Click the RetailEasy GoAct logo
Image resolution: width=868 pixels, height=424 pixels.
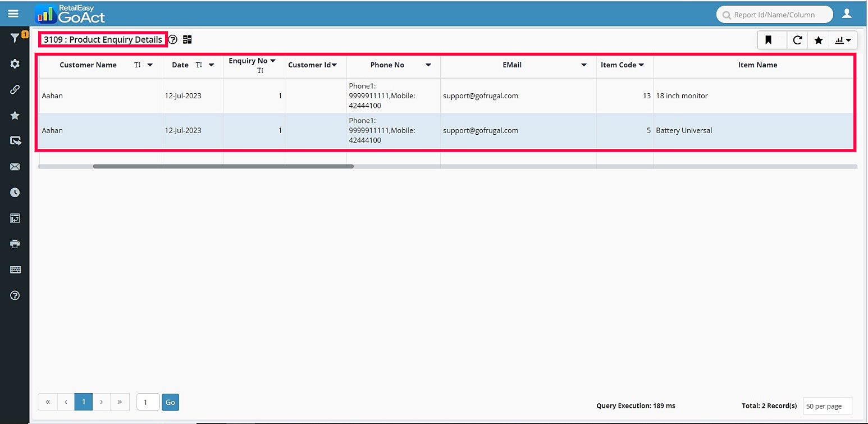pyautogui.click(x=70, y=14)
